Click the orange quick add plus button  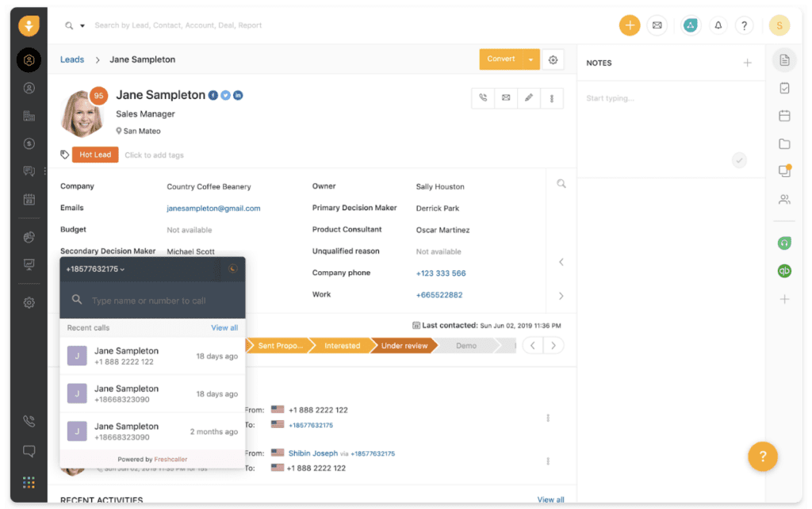click(630, 25)
